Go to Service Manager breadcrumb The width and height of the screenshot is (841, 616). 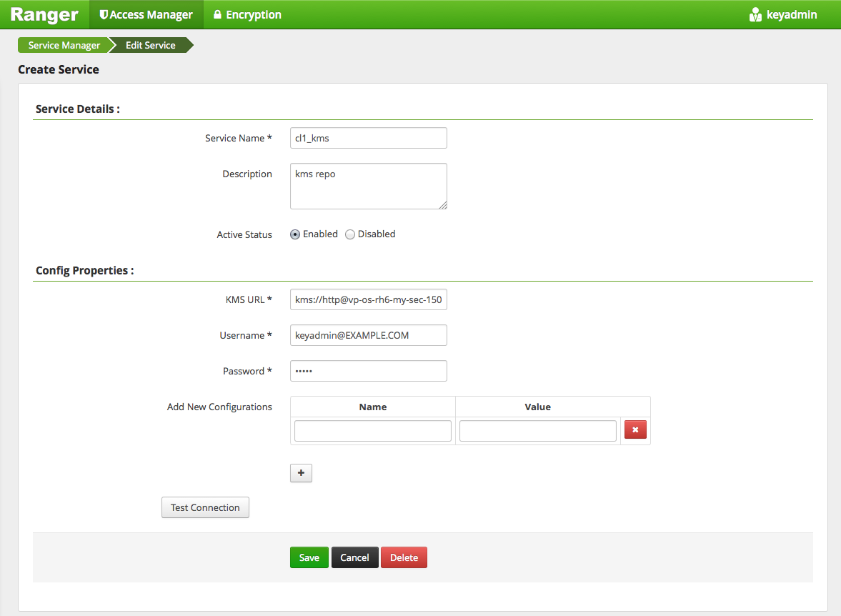[64, 45]
